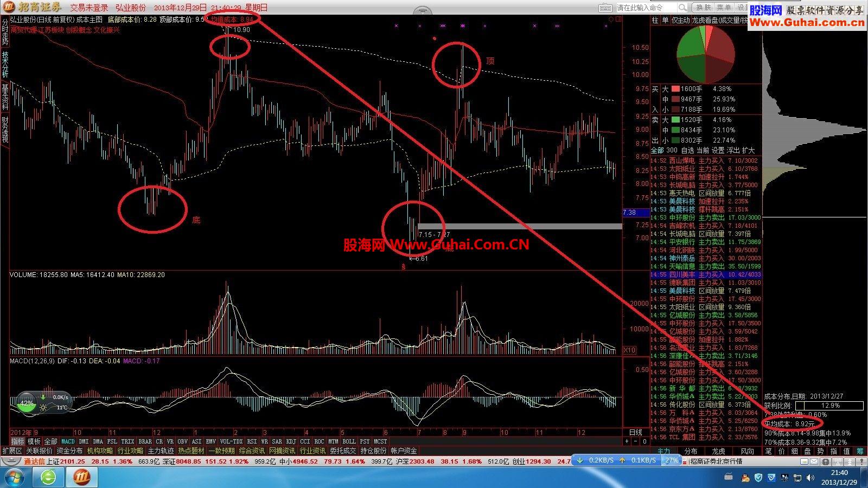
Task: Switch sub-chart to MCST indicator
Action: coord(380,442)
